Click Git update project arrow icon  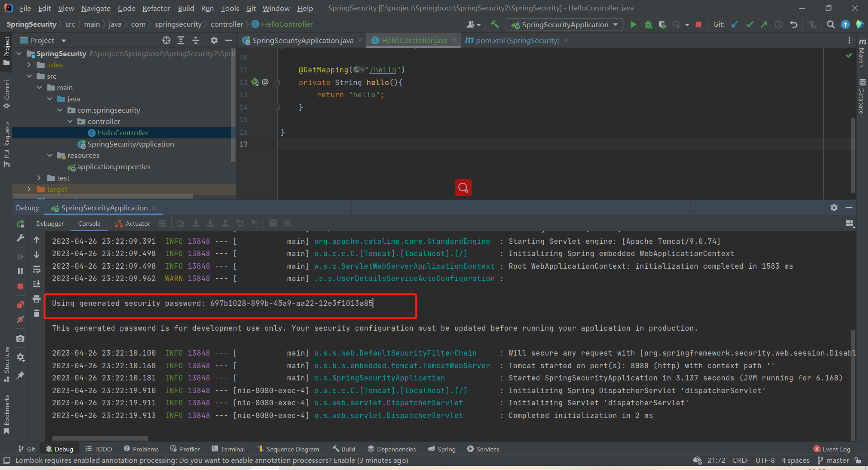[x=735, y=24]
